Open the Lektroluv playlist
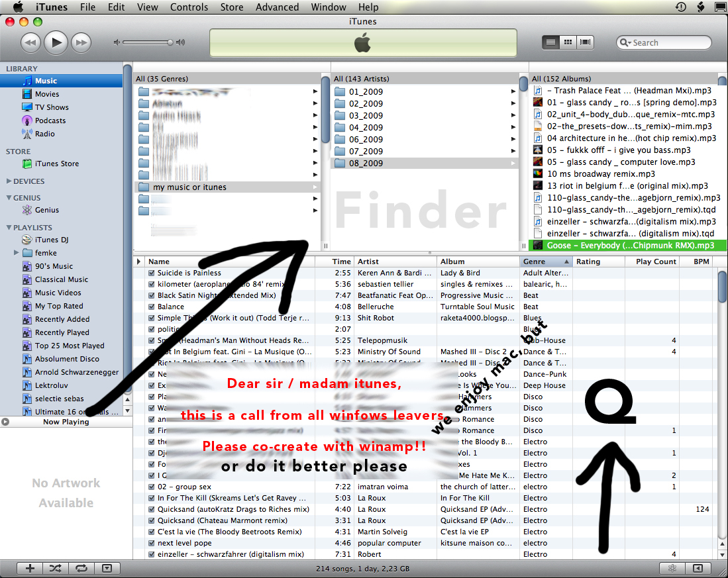Viewport: 728px width, 578px height. 51,385
